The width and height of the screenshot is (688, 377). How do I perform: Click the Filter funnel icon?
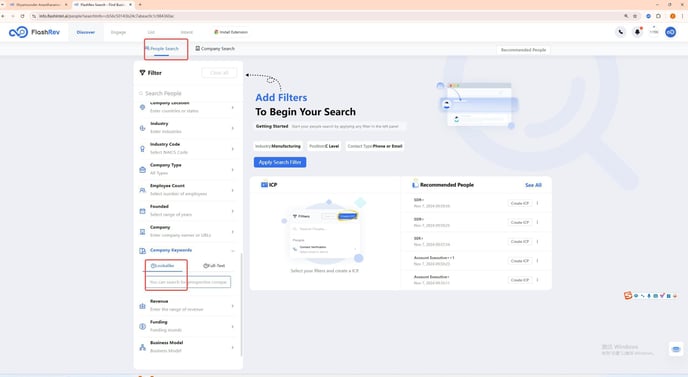(142, 73)
